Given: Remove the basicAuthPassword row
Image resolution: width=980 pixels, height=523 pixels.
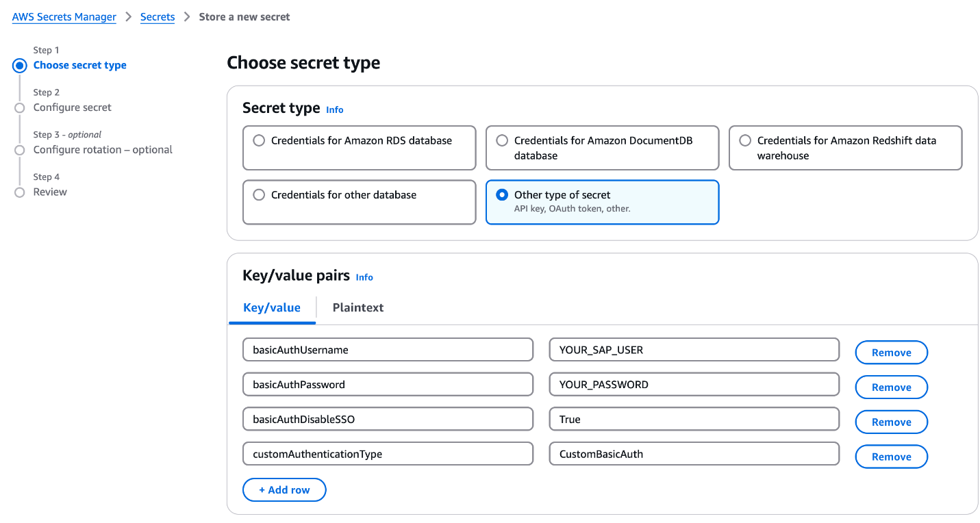Looking at the screenshot, I should (891, 387).
